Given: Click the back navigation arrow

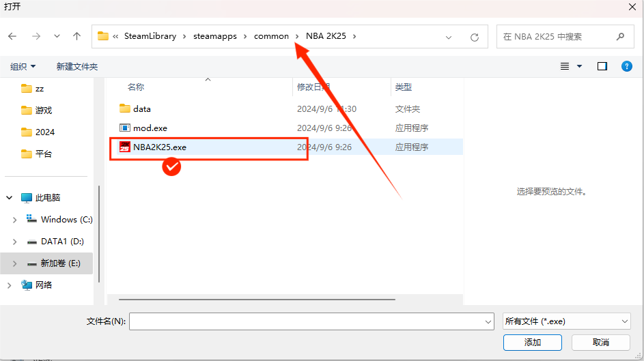Looking at the screenshot, I should point(12,36).
